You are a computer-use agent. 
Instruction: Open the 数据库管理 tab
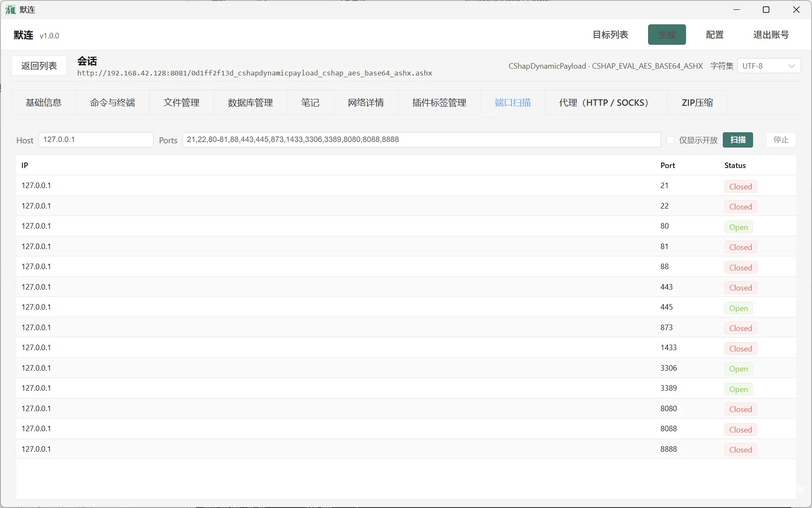click(x=250, y=102)
